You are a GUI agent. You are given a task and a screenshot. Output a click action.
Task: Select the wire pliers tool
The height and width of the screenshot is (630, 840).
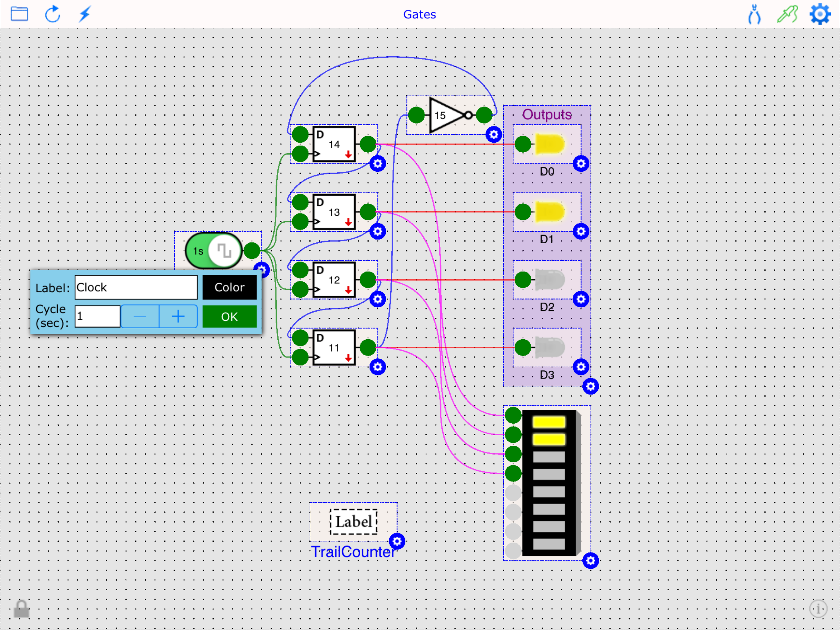754,14
